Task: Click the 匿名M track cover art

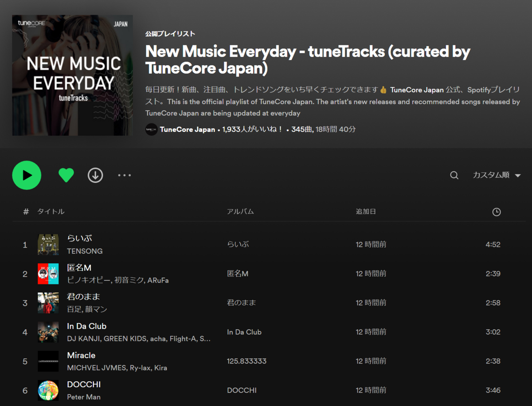Action: tap(48, 274)
